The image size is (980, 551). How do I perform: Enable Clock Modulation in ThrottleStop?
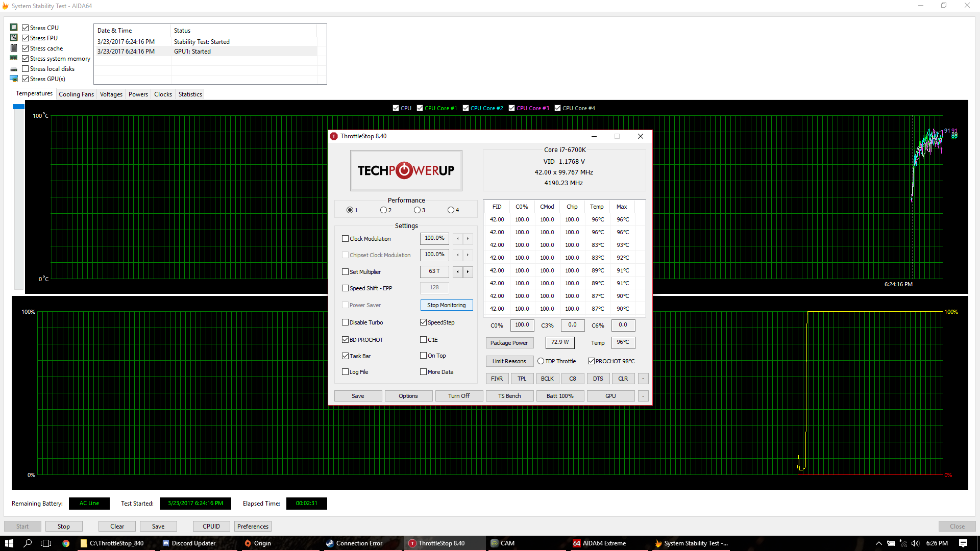point(346,239)
